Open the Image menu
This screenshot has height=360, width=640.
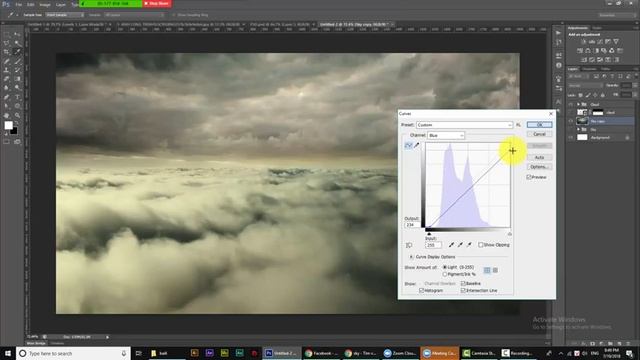point(45,4)
